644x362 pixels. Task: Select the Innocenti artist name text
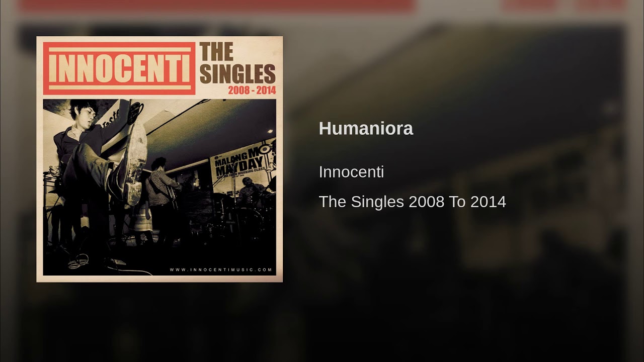351,172
